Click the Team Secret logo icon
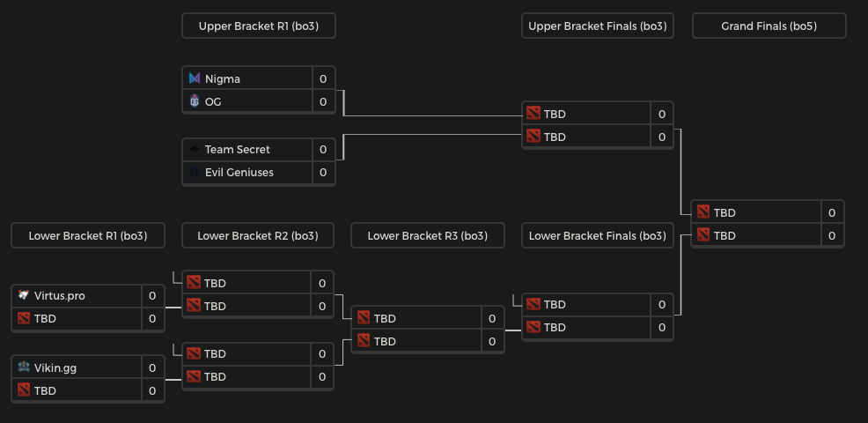Image resolution: width=868 pixels, height=423 pixels. (x=195, y=150)
